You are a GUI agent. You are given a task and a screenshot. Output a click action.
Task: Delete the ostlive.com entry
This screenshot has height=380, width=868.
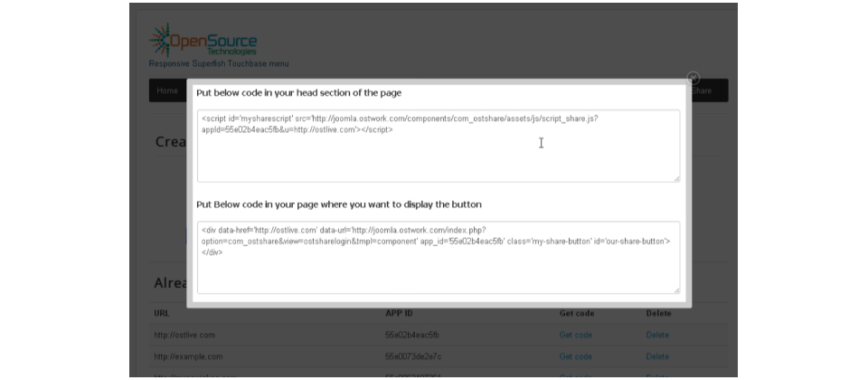[x=658, y=336]
